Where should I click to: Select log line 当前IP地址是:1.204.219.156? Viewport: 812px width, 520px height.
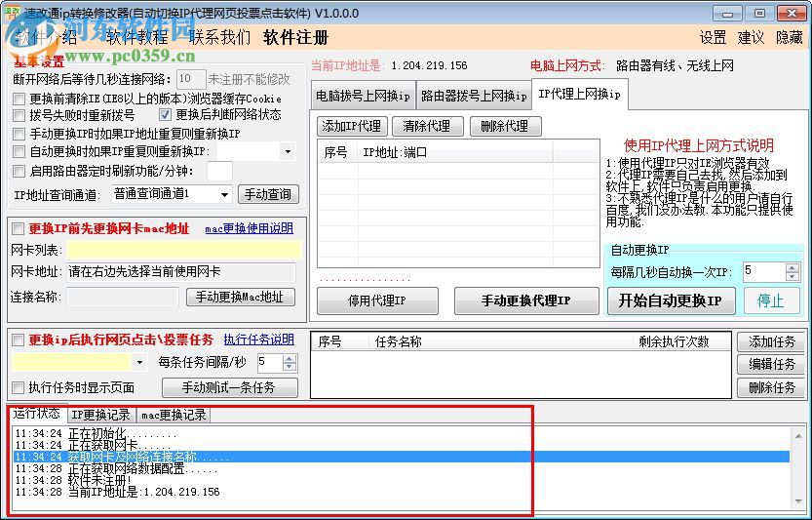[402, 492]
